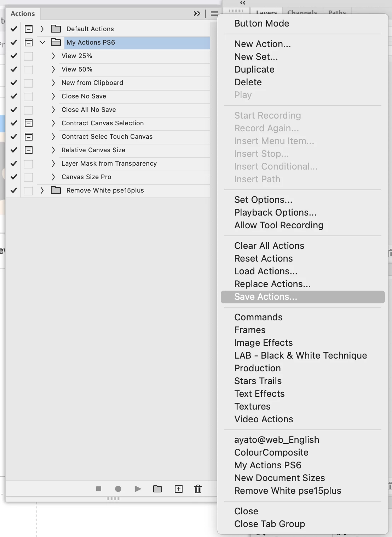392x537 pixels.
Task: Expand the Remove White pse15plus set
Action: click(x=42, y=190)
